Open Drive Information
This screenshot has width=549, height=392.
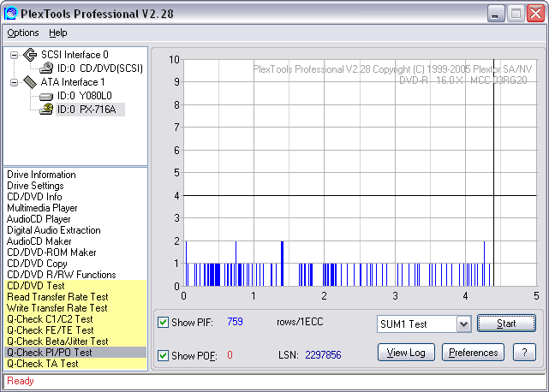(x=41, y=175)
